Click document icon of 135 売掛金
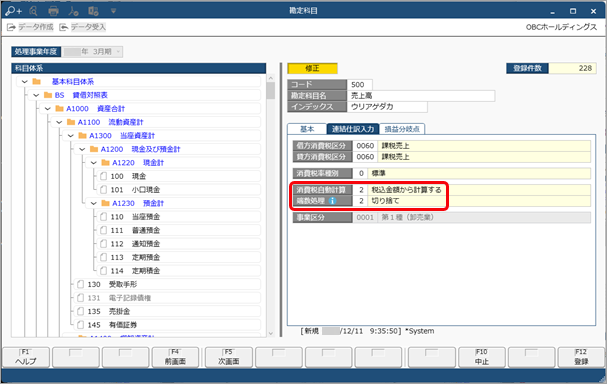 click(x=81, y=312)
